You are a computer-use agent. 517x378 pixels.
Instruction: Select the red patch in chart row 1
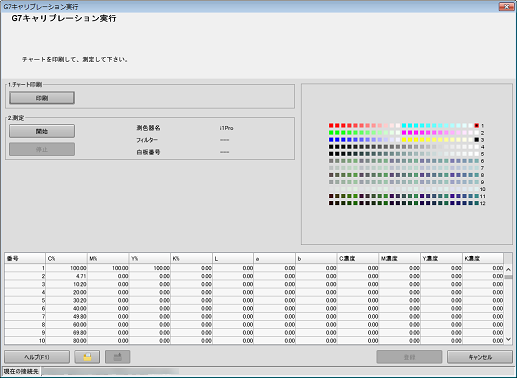coord(331,125)
